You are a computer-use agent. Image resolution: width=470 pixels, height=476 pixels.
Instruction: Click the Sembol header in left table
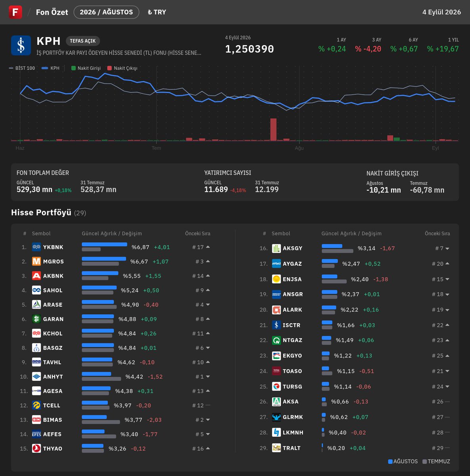(x=41, y=234)
